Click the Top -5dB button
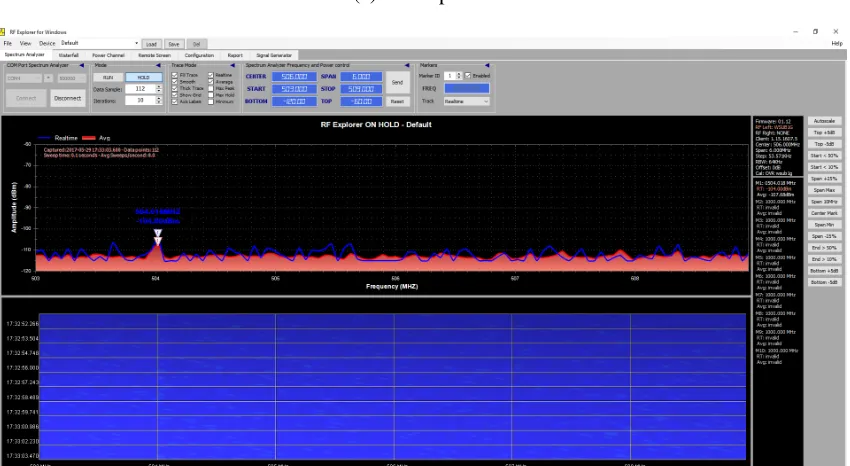The height and width of the screenshot is (466, 850). pos(824,144)
